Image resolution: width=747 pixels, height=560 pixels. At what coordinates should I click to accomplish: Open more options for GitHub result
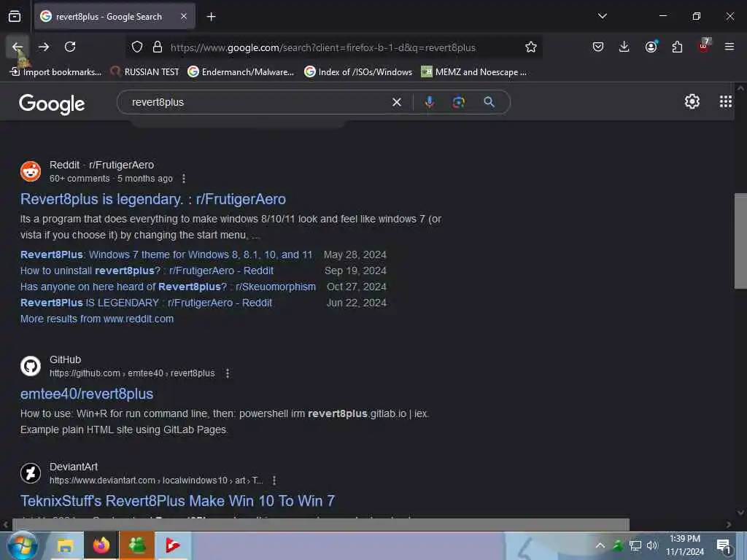228,373
